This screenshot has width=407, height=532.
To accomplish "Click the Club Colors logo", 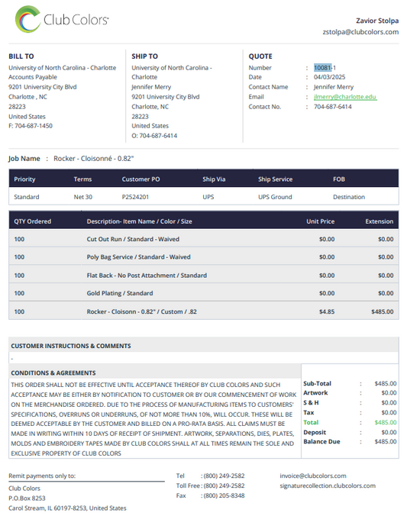I will point(62,19).
